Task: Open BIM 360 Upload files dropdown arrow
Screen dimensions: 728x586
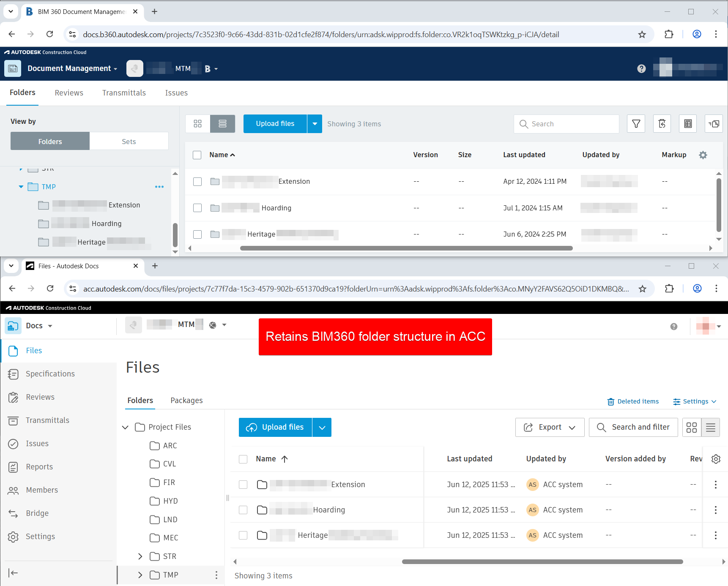Action: (315, 124)
